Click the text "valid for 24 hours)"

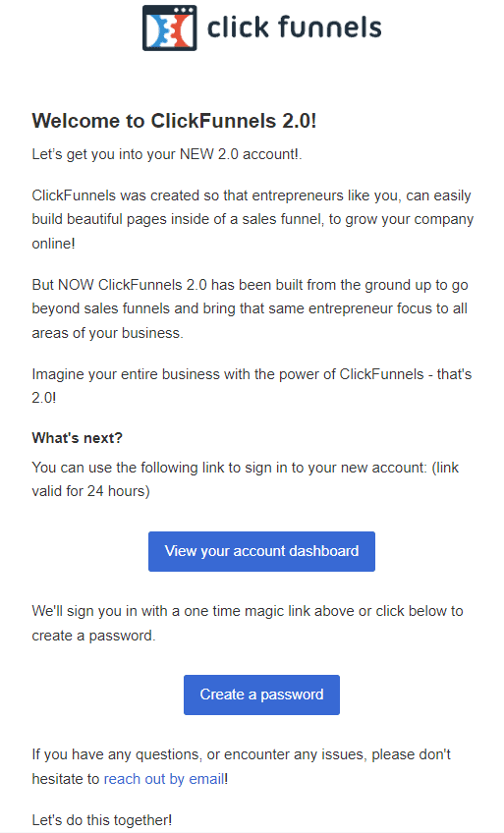click(90, 491)
